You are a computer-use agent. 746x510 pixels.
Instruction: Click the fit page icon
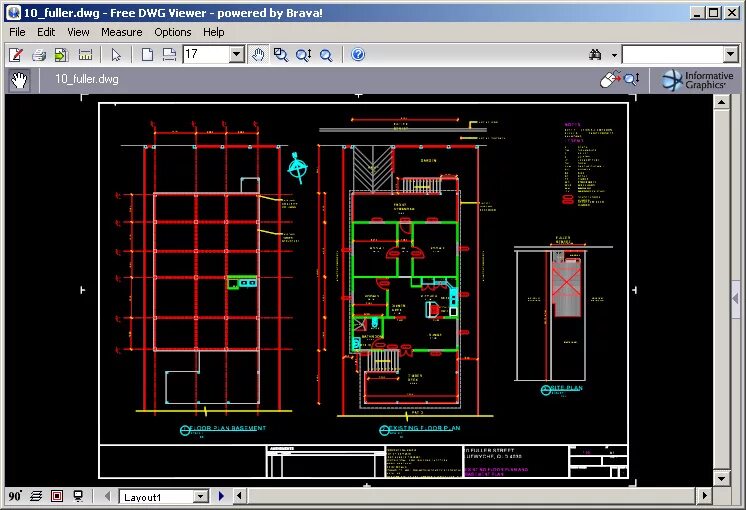[x=147, y=55]
